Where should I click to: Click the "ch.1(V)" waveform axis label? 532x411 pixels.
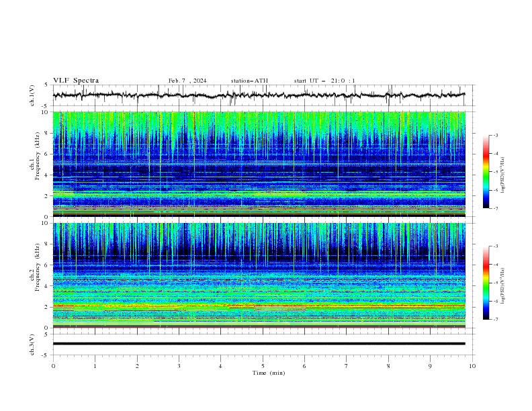[x=32, y=95]
